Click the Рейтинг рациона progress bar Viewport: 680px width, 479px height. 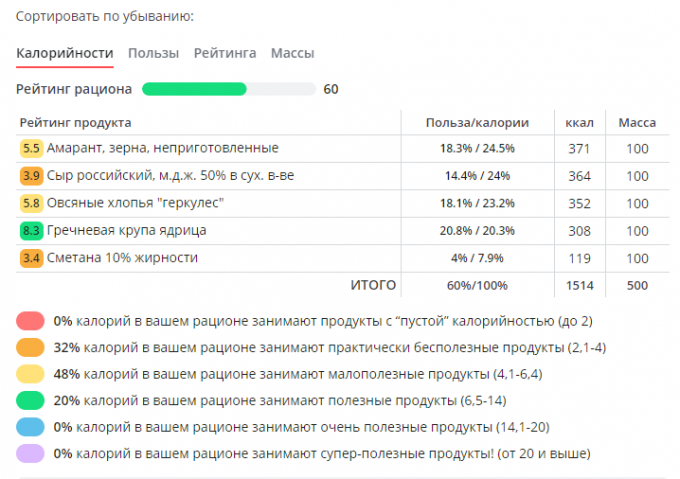pos(228,89)
